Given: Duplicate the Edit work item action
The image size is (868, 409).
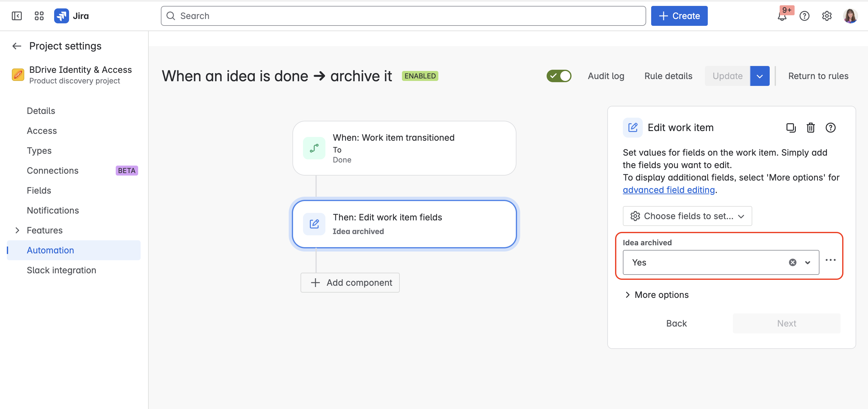Looking at the screenshot, I should 791,127.
